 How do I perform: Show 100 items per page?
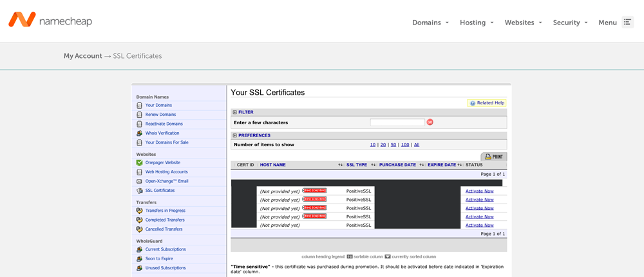click(x=405, y=145)
